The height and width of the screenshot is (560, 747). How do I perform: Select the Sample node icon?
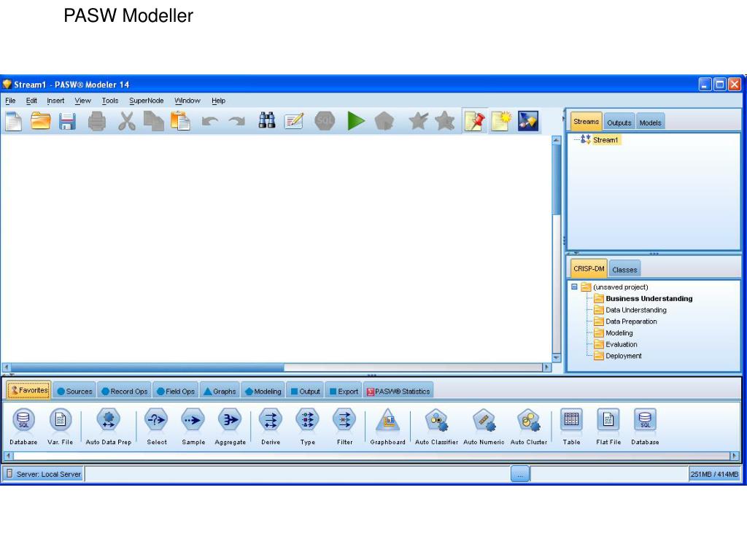point(193,421)
